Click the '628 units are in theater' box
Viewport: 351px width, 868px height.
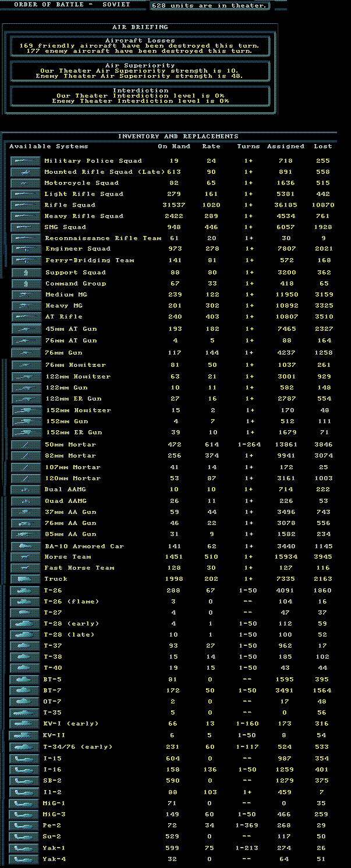click(210, 6)
